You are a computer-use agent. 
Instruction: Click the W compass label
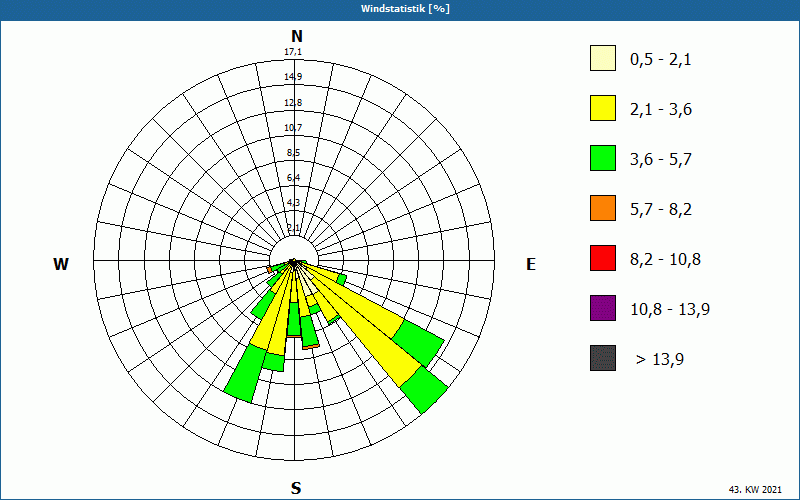pos(61,264)
